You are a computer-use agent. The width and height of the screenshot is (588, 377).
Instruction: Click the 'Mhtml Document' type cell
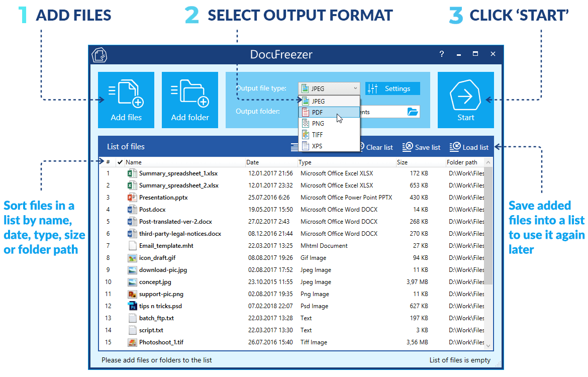click(324, 246)
